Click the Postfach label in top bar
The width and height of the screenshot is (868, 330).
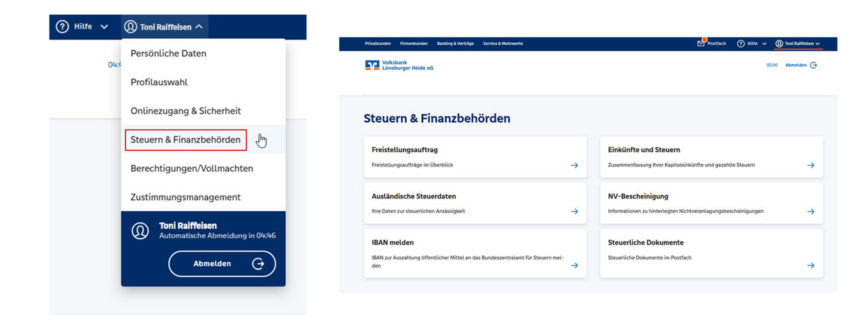(717, 43)
